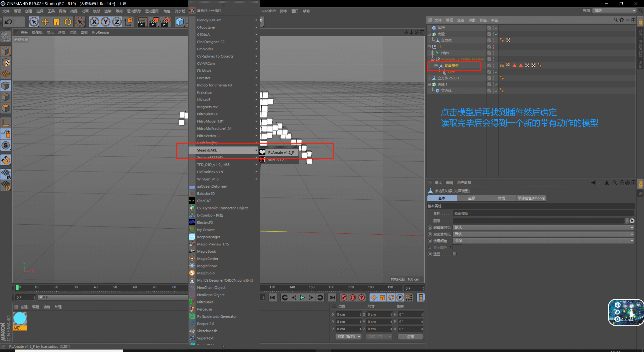This screenshot has height=352, width=644.
Task: Click the record active objects icon
Action: pyautogui.click(x=344, y=298)
